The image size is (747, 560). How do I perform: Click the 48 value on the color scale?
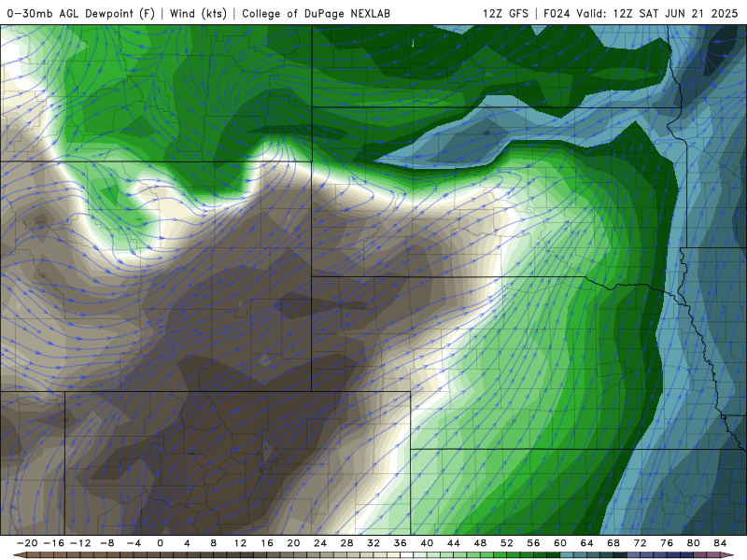point(480,543)
